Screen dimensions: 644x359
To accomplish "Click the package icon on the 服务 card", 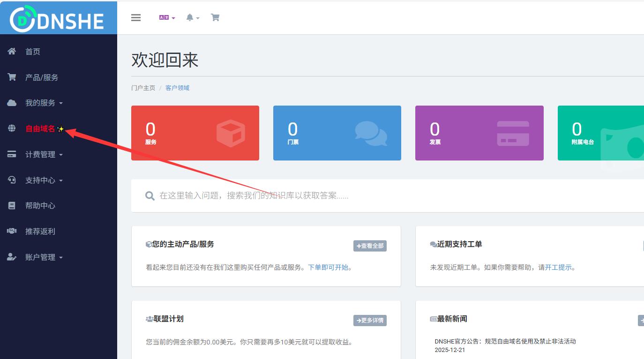I will click(232, 133).
